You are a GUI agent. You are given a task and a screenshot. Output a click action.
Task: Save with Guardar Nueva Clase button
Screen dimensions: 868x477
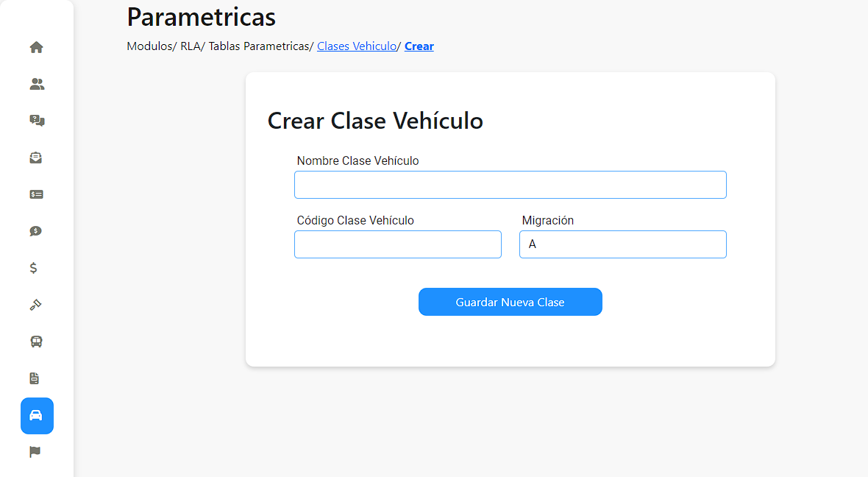coord(511,302)
